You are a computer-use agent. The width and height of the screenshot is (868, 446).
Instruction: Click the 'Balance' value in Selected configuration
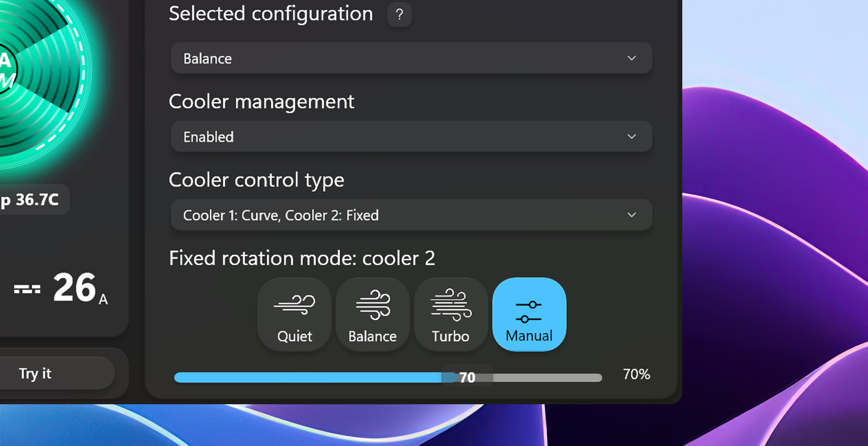coord(208,59)
